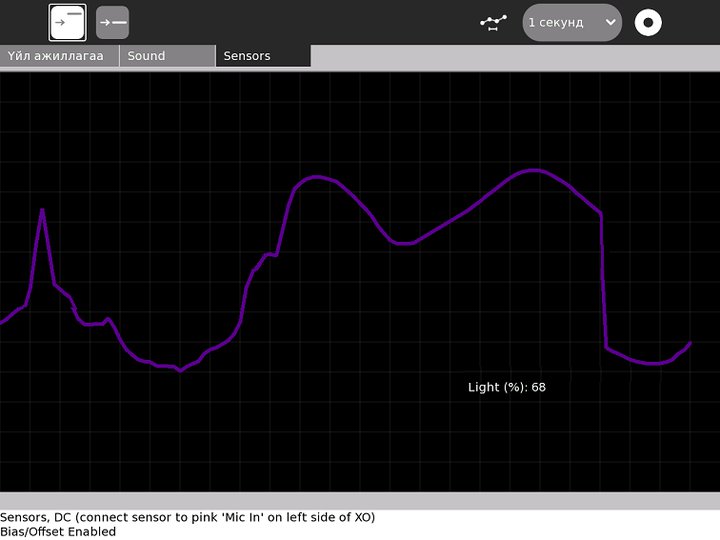Select the resistance sensor mode button
Viewport: 720px width, 540px height.
coord(68,22)
